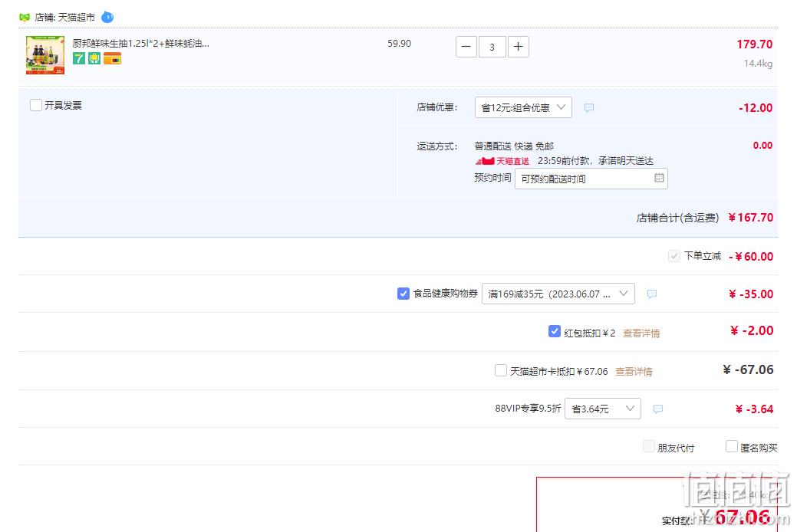Open the 88VIP 省3.64元 discount dropdown
The width and height of the screenshot is (797, 532).
(x=603, y=409)
